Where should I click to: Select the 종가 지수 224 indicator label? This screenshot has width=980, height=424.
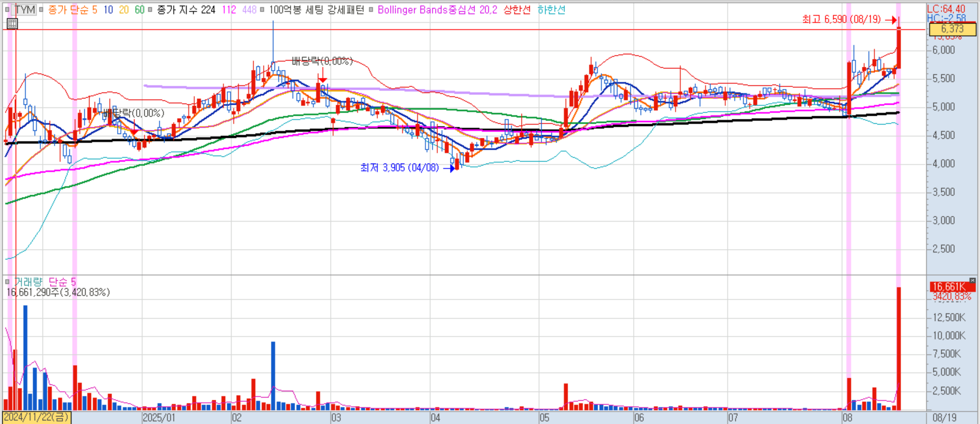click(186, 9)
